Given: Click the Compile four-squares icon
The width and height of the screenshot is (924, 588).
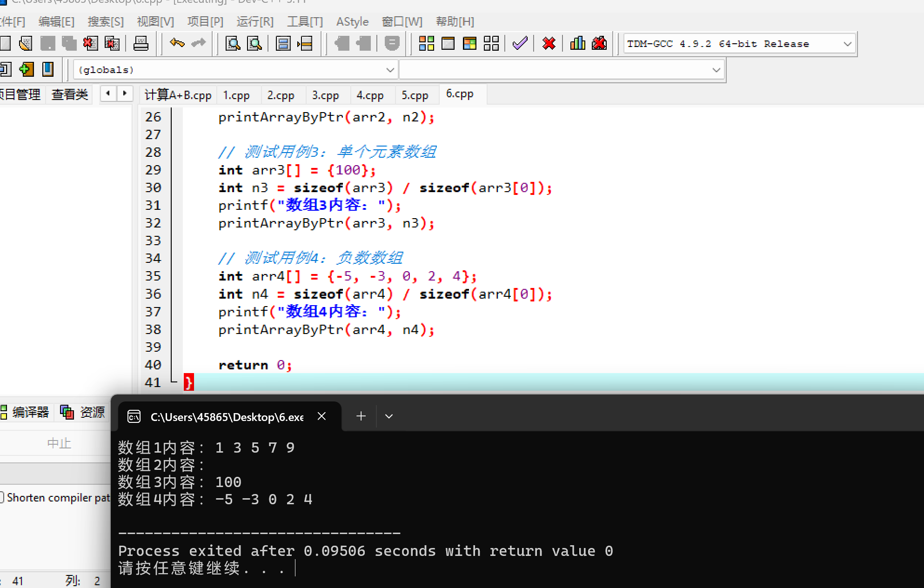Looking at the screenshot, I should pyautogui.click(x=426, y=44).
